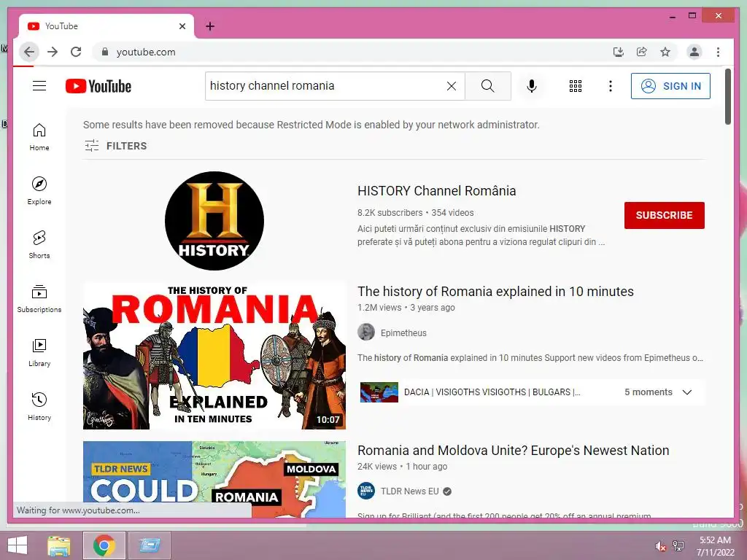Go back with the browser back arrow
747x560 pixels.
tap(29, 52)
